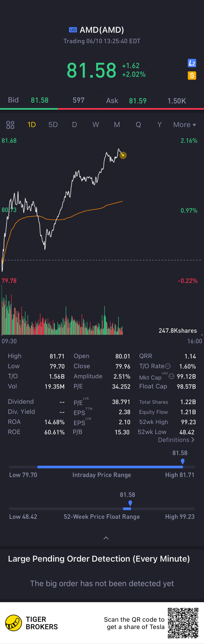This screenshot has height=644, width=204.
Task: Switch to the 5D chart tab
Action: coord(53,125)
